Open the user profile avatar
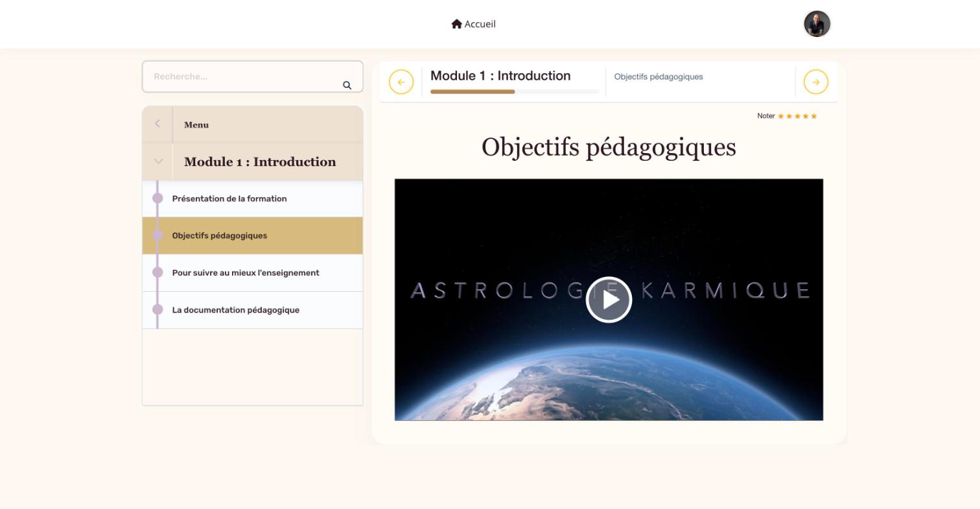This screenshot has height=509, width=980. (x=817, y=24)
